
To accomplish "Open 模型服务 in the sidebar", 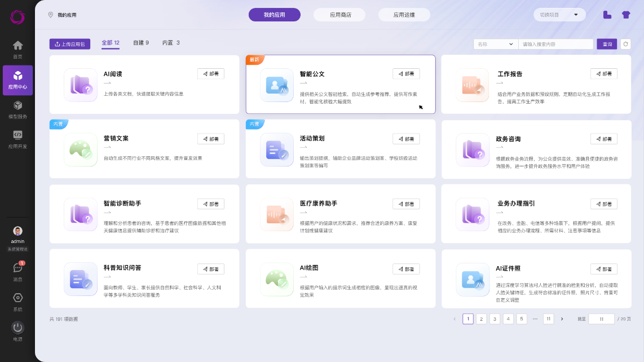I will (x=17, y=110).
